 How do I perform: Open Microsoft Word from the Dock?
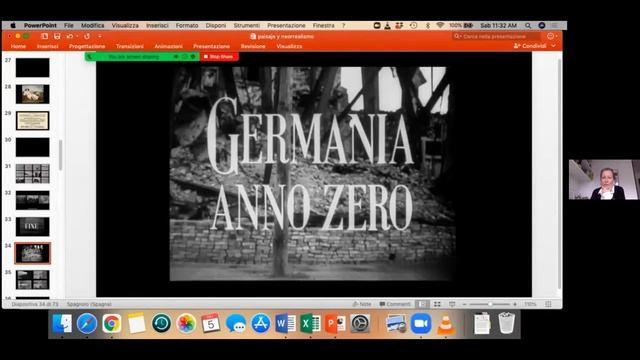(x=286, y=324)
